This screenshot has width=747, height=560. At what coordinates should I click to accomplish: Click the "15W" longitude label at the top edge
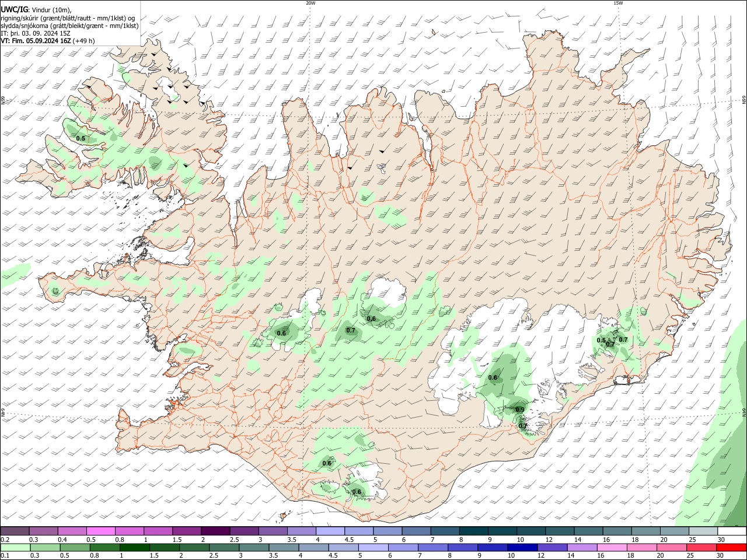(x=618, y=3)
